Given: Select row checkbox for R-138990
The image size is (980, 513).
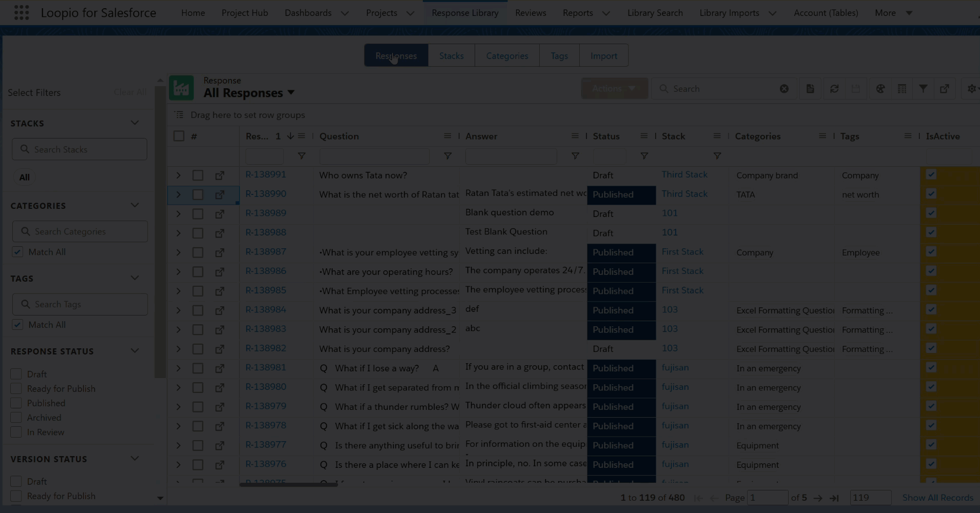Looking at the screenshot, I should click(198, 195).
